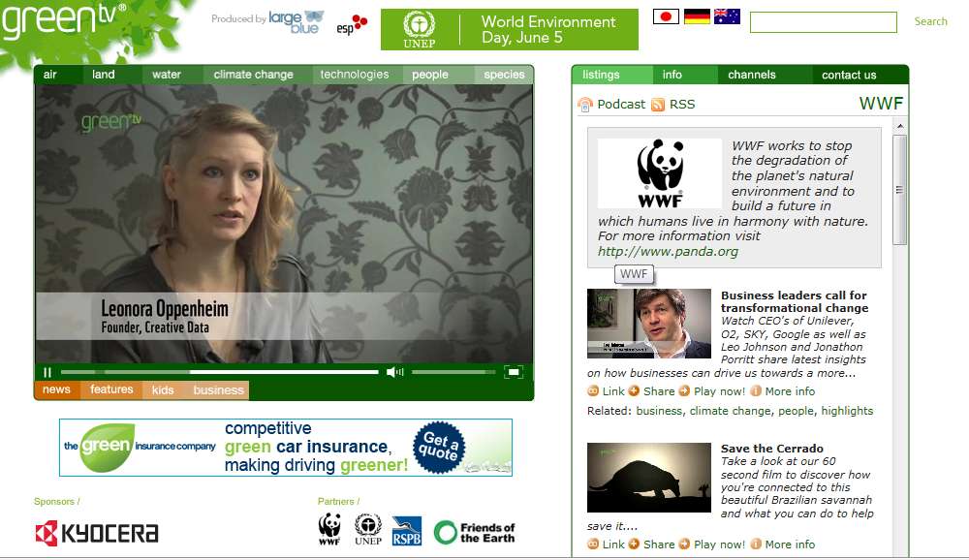Click the related tag business in listings
Image resolution: width=969 pixels, height=560 pixels.
659,411
